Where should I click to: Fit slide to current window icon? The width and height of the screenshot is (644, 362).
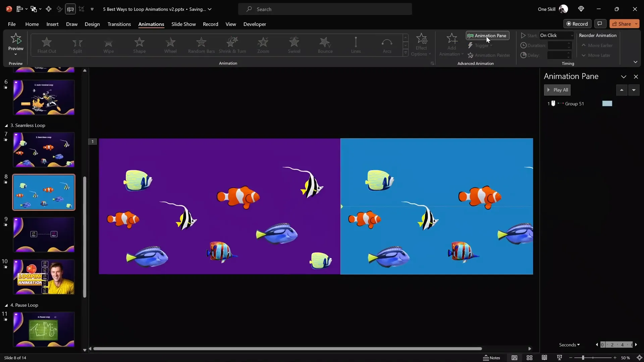coord(639,358)
